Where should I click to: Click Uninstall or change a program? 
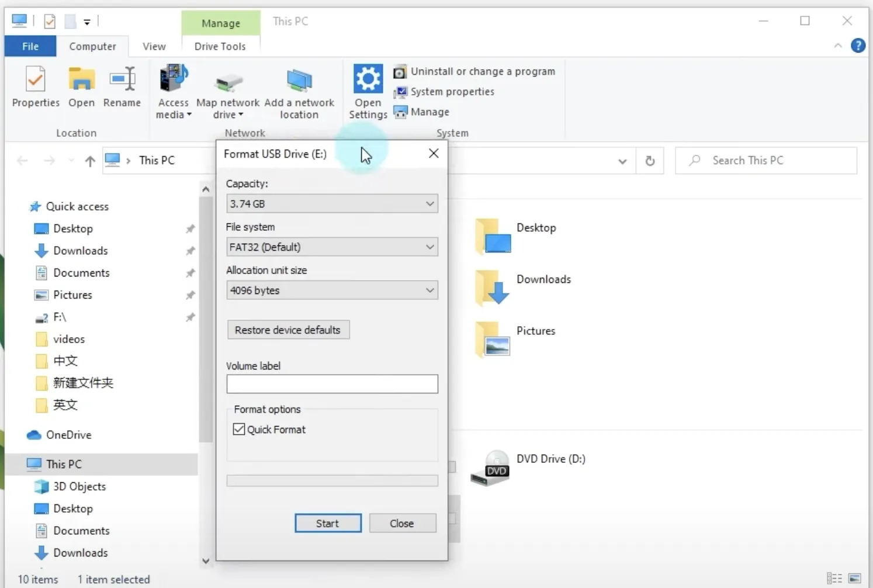474,71
